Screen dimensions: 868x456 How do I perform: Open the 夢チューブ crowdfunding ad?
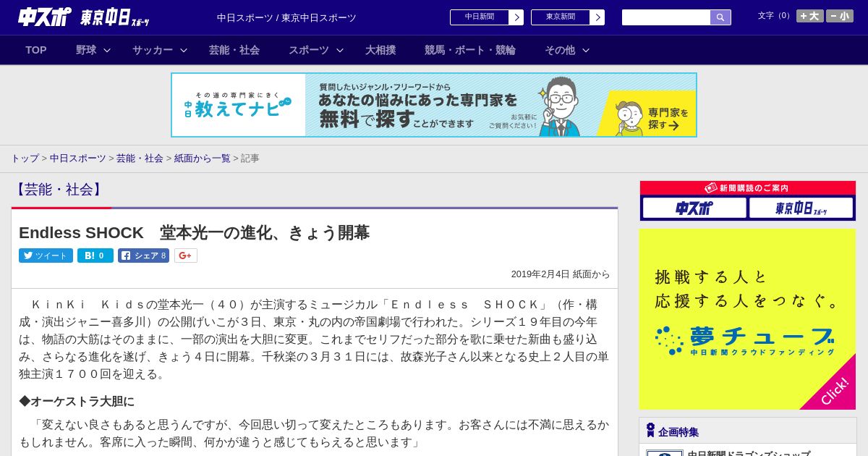(x=747, y=319)
